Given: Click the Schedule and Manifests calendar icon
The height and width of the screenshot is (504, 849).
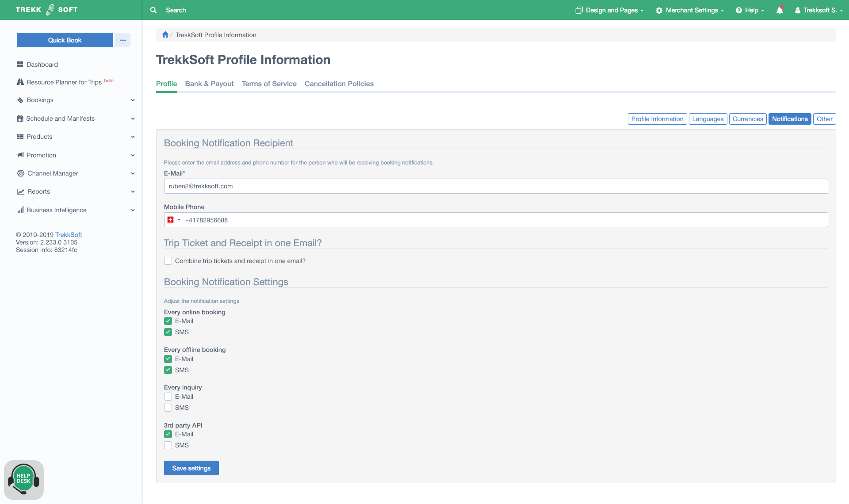Looking at the screenshot, I should click(20, 118).
